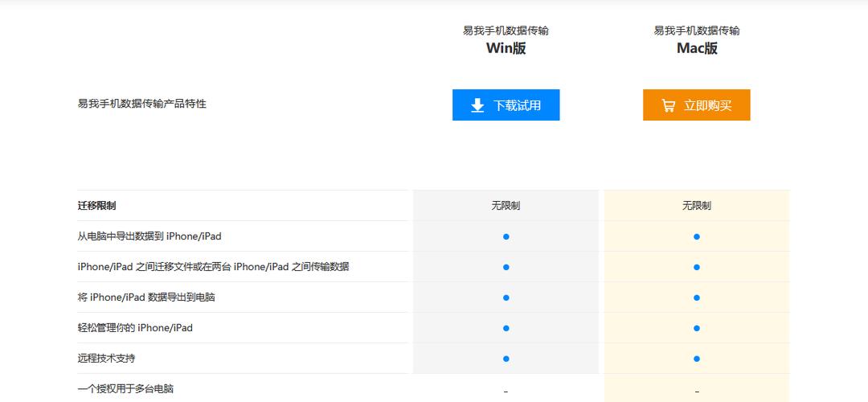
Task: Click the Win版 dash for 一个授权用于多台电脑
Action: point(506,392)
